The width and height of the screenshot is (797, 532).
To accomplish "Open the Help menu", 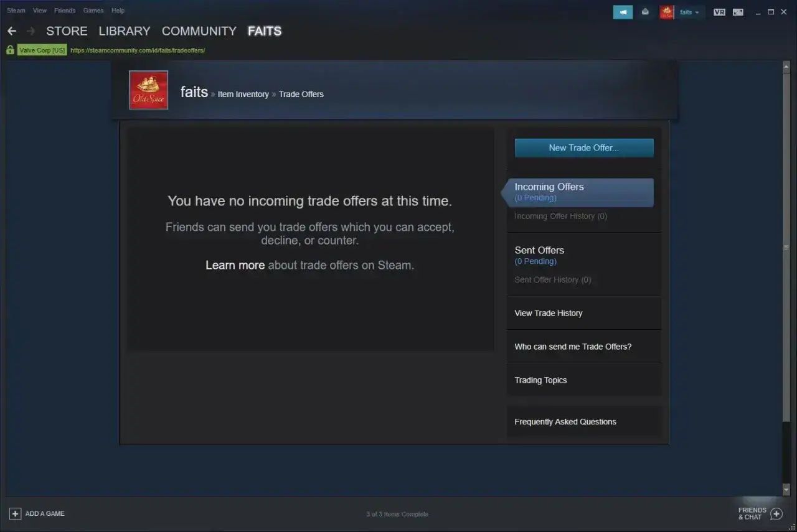I will point(118,11).
